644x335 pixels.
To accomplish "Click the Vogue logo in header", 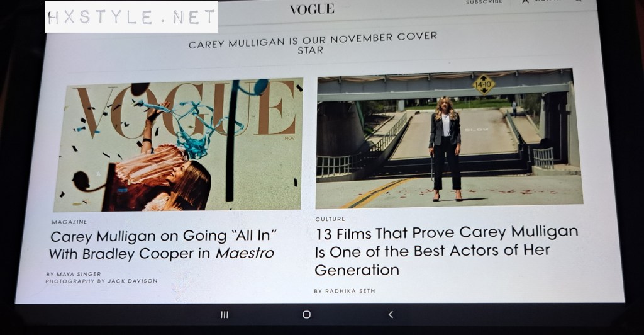I will tap(312, 9).
